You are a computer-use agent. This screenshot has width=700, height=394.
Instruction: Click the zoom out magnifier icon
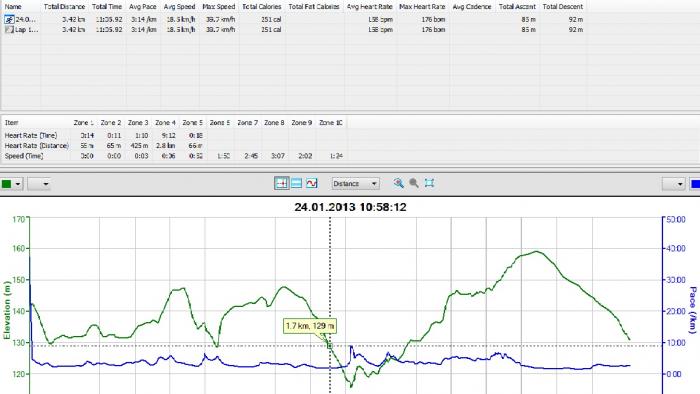pos(414,183)
